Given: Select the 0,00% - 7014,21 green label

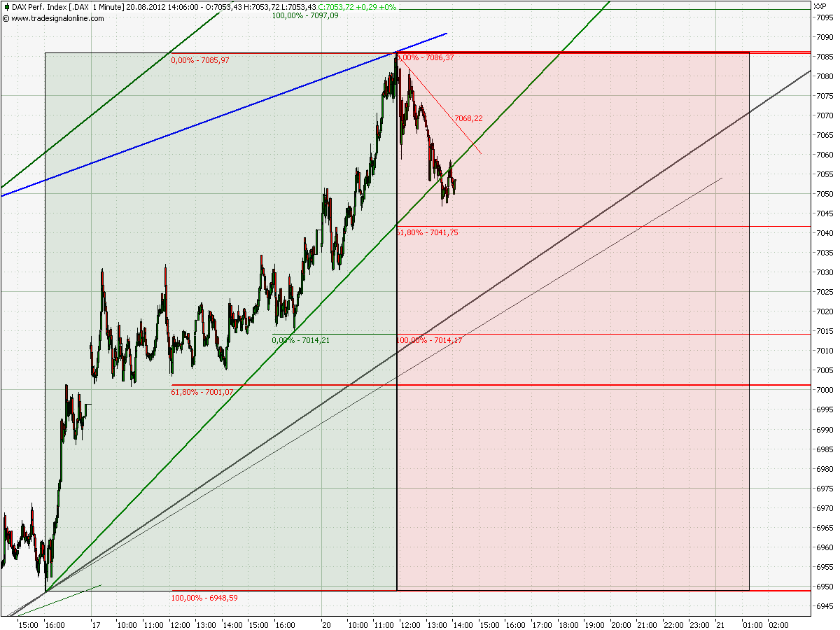Looking at the screenshot, I should point(300,341).
